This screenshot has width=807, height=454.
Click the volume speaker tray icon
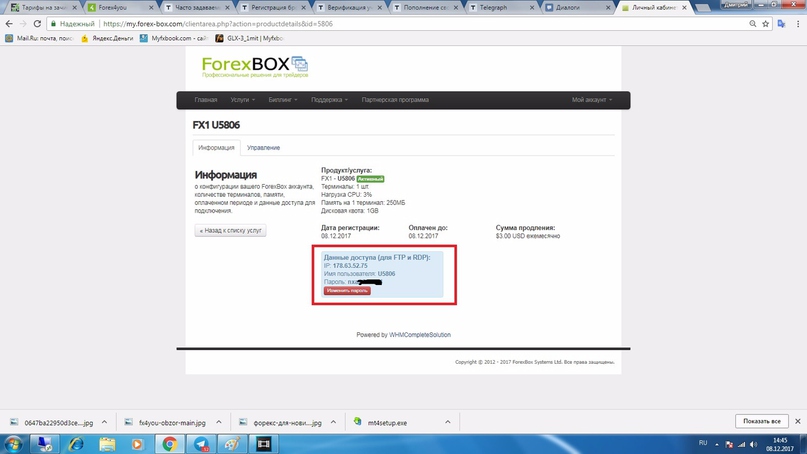[x=754, y=444]
